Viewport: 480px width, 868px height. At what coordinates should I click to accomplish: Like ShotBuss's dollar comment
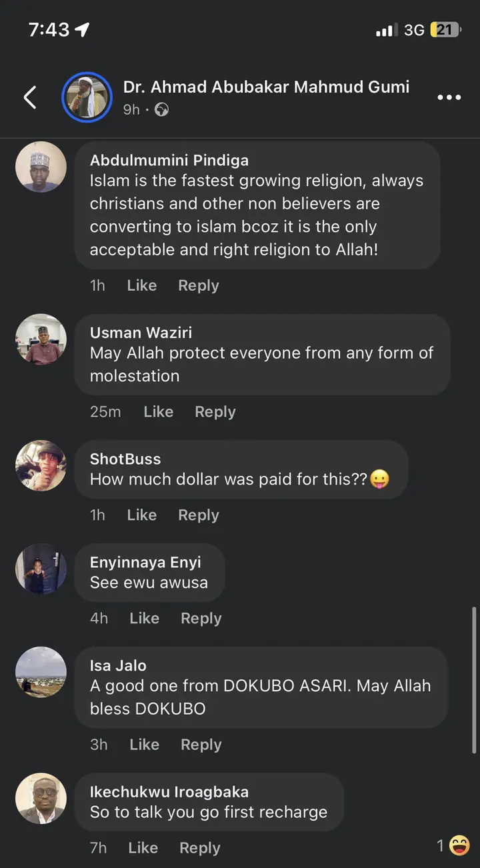[141, 515]
